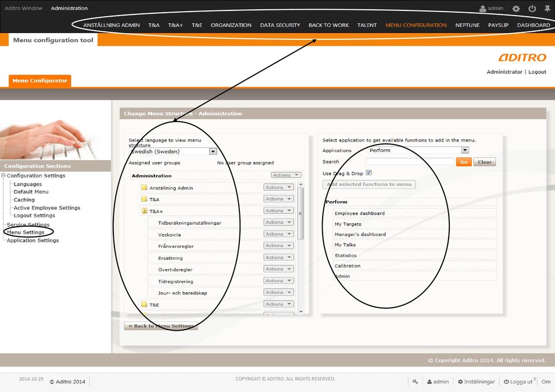This screenshot has width=555, height=392.
Task: Open the T&A+ top menu item
Action: [x=175, y=25]
